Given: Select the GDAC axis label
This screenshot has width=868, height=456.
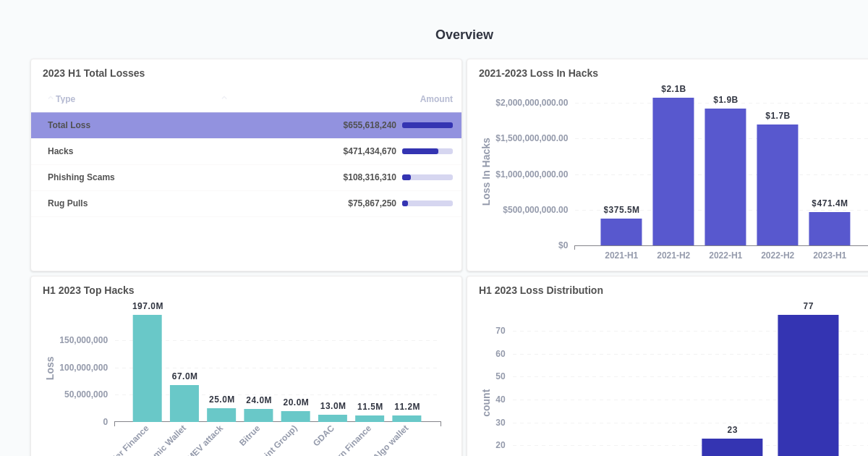Looking at the screenshot, I should (x=323, y=436).
